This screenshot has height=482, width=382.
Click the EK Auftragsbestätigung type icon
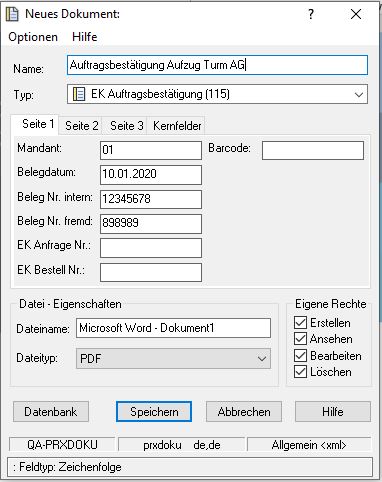coord(79,94)
